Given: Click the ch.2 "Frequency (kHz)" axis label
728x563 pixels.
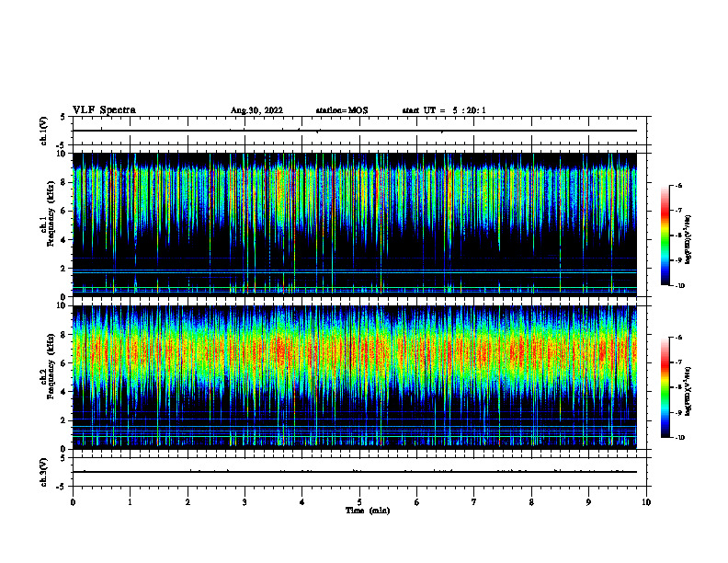Looking at the screenshot, I should pos(51,365).
